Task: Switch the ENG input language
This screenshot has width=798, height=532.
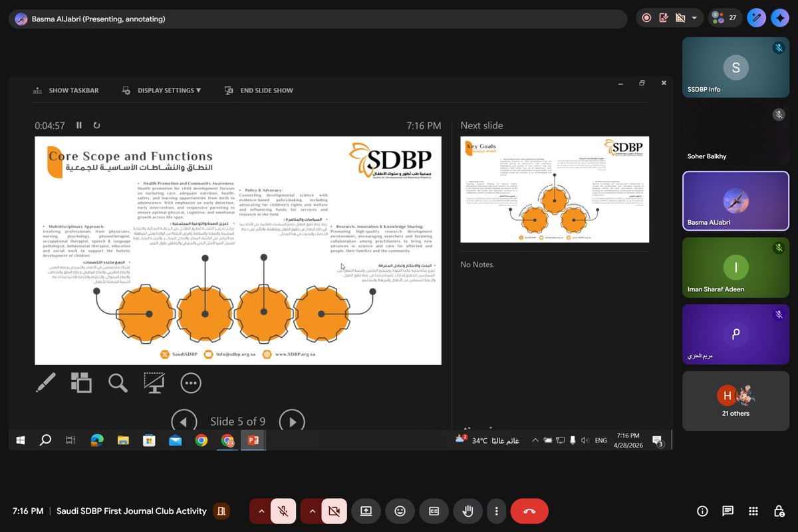Action: (x=600, y=440)
